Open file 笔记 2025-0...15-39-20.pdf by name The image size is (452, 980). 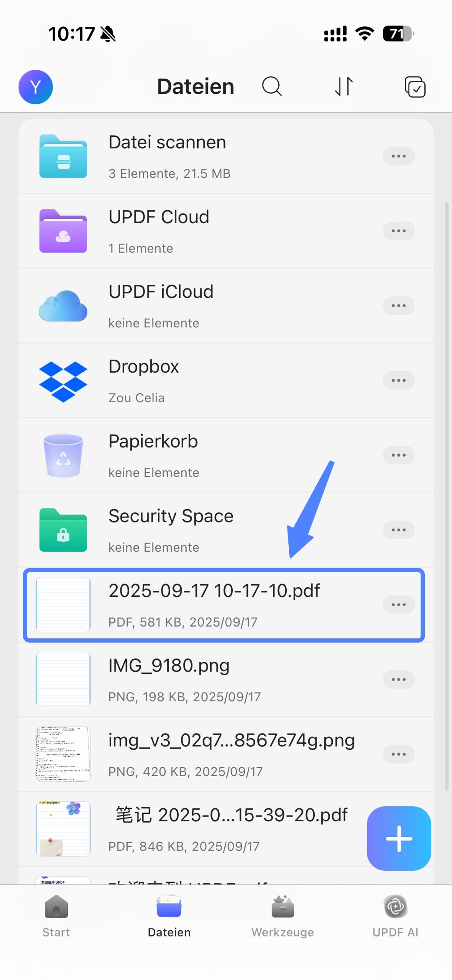click(231, 815)
